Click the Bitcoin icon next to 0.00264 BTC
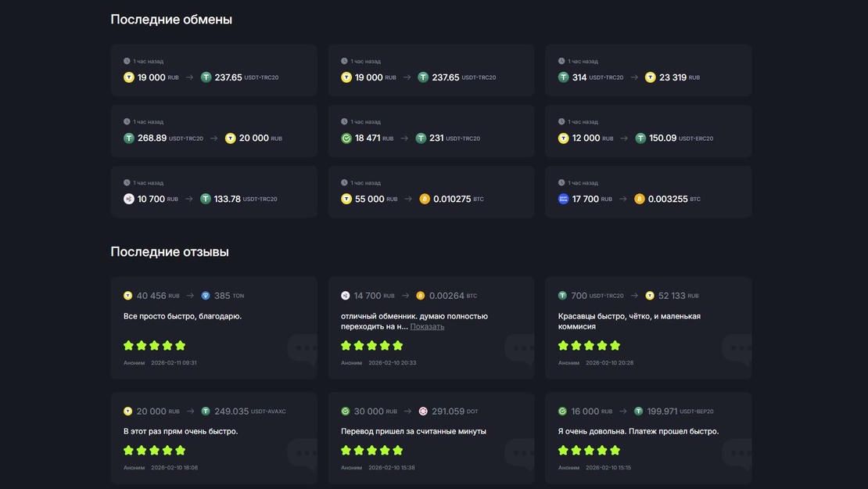 (420, 296)
